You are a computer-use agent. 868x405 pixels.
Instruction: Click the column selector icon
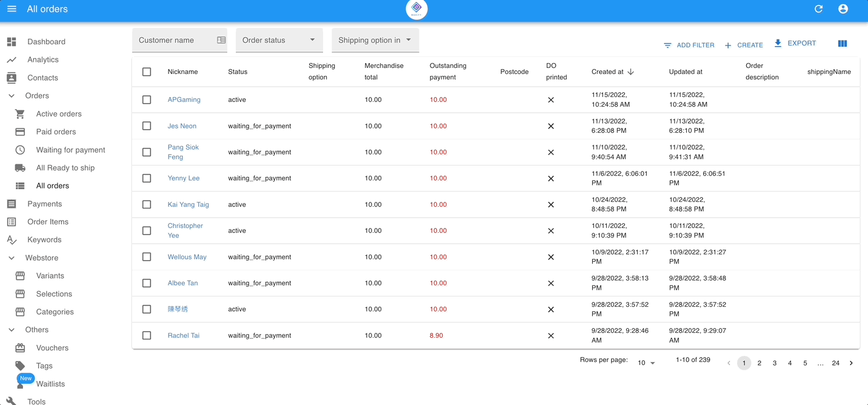pos(842,44)
